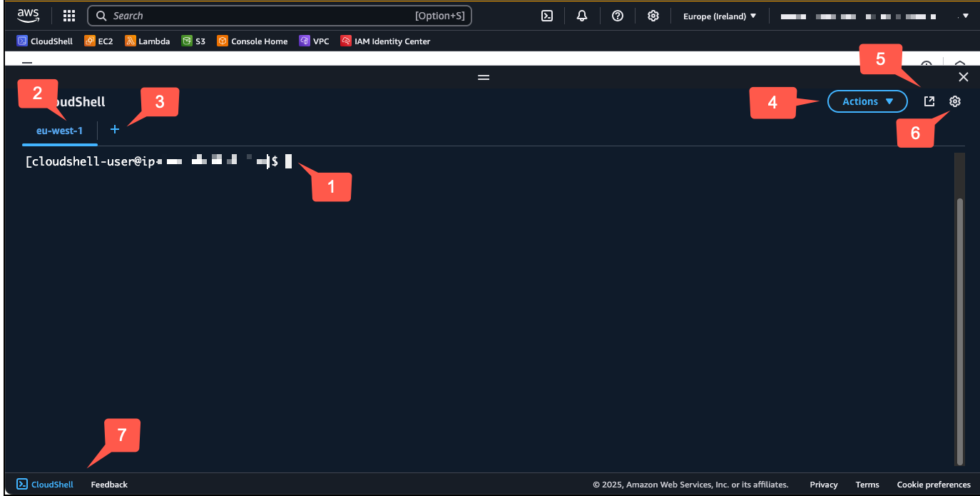Open the Help panel
Viewport: 980px width, 496px height.
[x=618, y=15]
